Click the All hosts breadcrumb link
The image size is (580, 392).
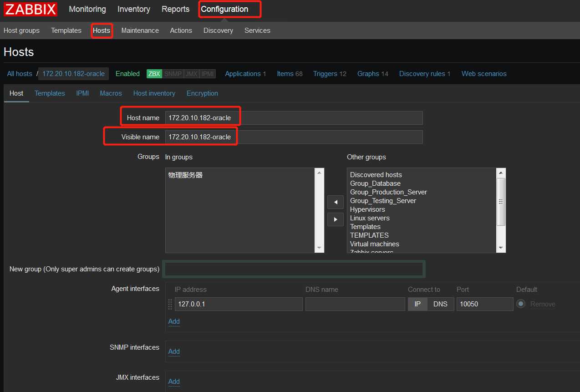[20, 74]
